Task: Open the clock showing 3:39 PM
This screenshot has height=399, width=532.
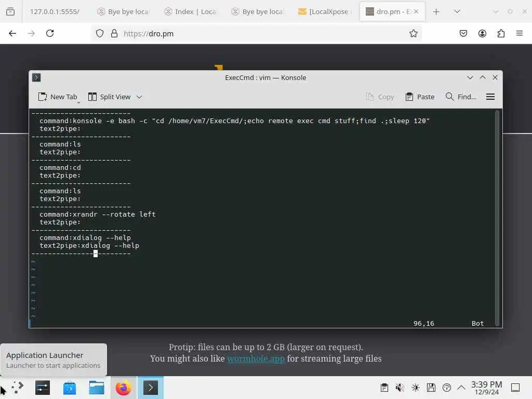Action: 486,388
